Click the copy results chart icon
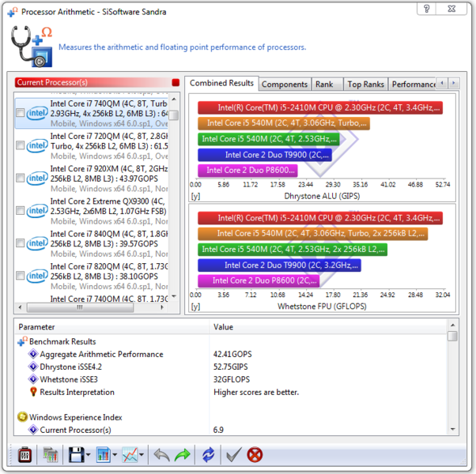 [51, 455]
